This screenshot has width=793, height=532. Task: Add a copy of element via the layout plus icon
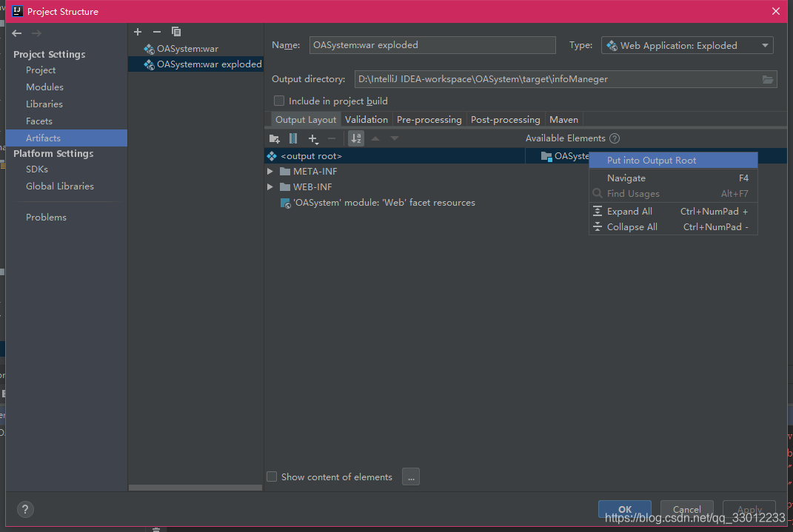(x=313, y=139)
